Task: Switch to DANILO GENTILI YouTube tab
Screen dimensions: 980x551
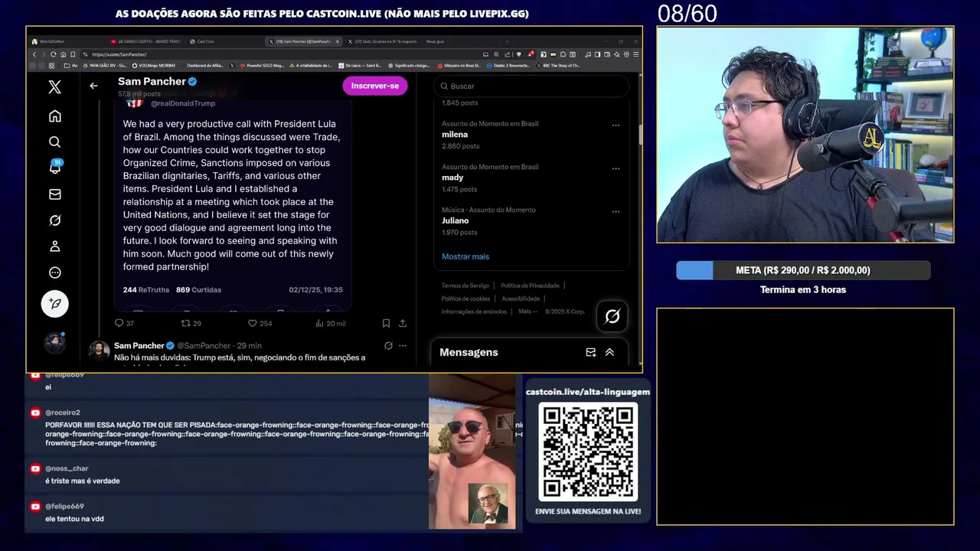Action: [145, 41]
